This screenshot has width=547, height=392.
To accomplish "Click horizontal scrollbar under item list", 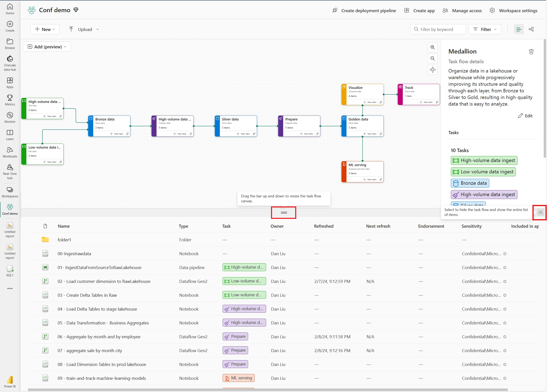I will 268,390.
